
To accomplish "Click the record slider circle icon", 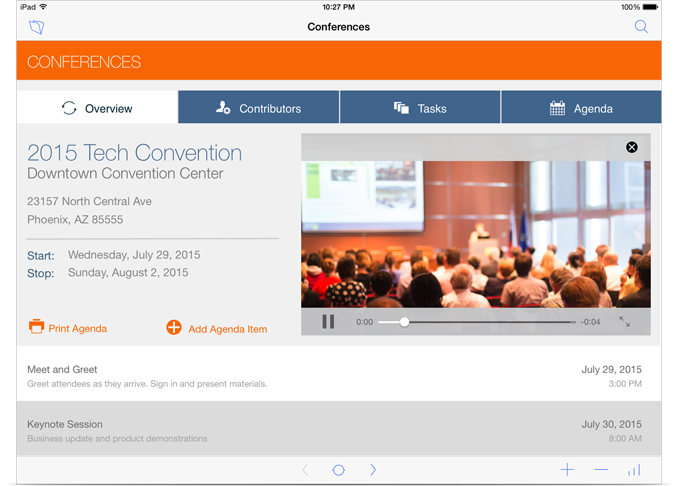I will [339, 470].
